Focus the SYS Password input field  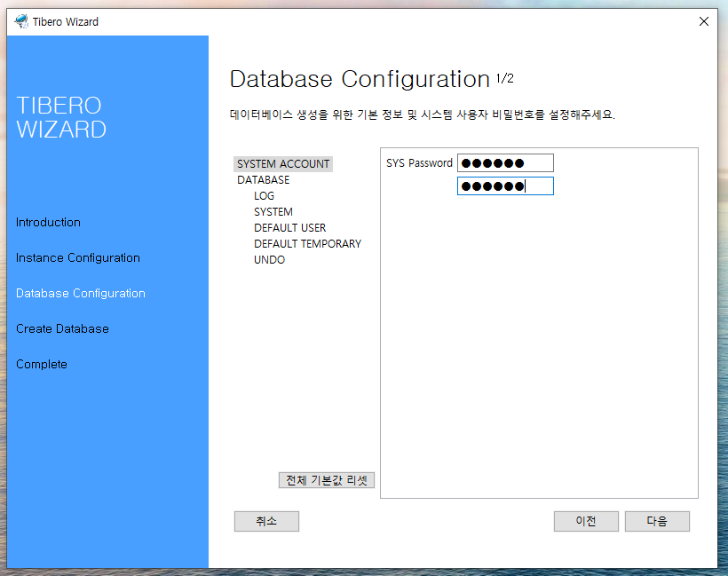tap(505, 163)
